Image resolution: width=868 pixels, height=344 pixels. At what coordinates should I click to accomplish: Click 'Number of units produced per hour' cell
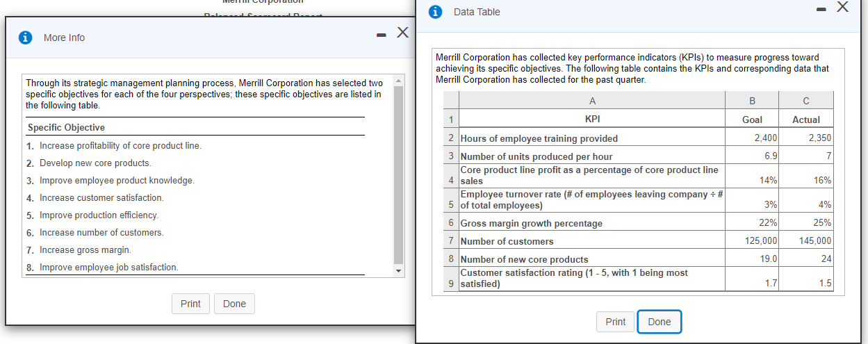click(x=592, y=156)
